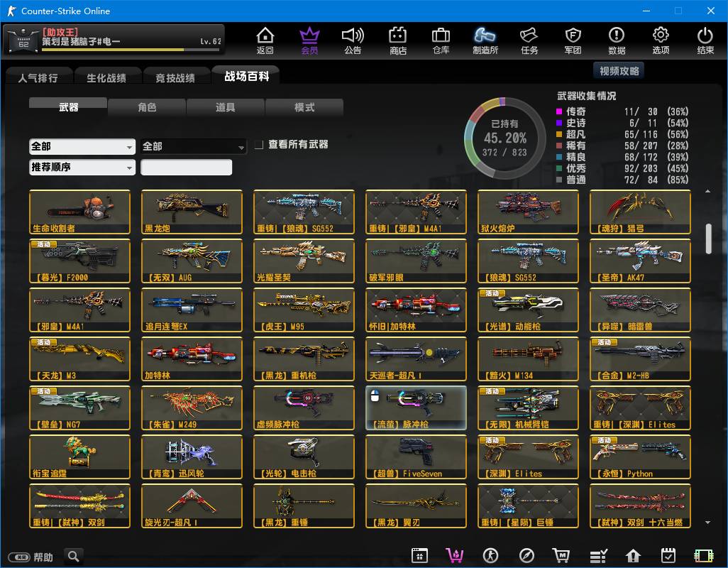The height and width of the screenshot is (568, 728).
Task: Select the 角色 category tab
Action: coord(147,107)
